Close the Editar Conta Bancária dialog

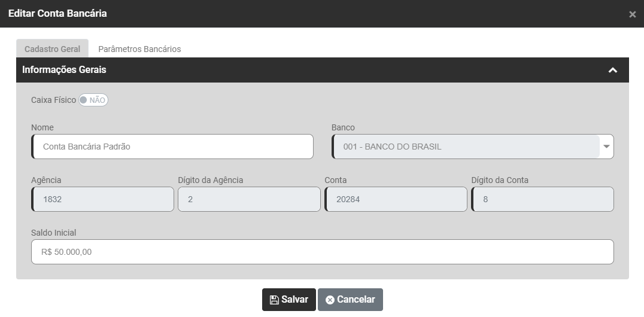[632, 14]
